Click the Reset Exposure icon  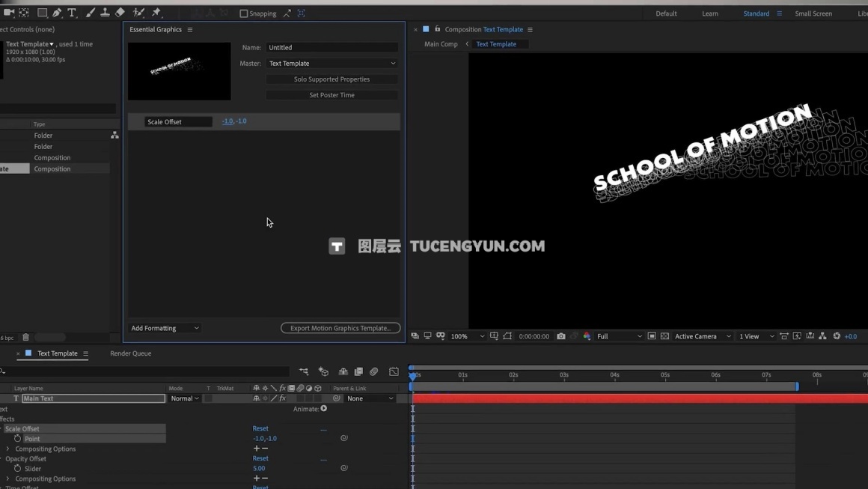click(837, 336)
